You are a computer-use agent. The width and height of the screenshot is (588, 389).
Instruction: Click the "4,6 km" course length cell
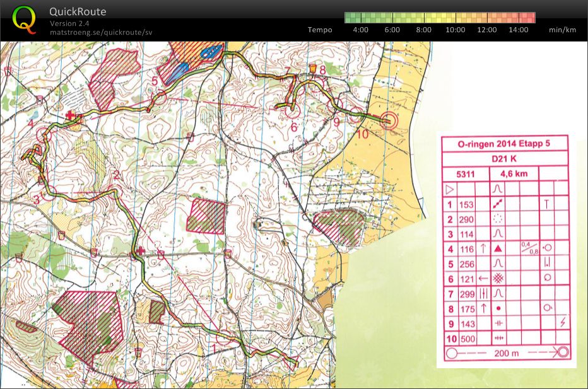[514, 173]
